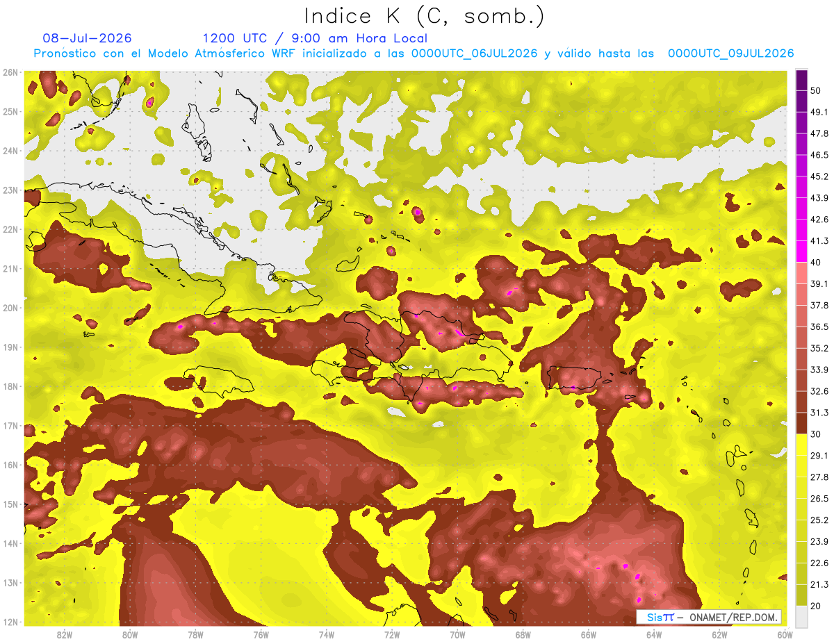Click the 66W longitude label
This screenshot has height=644, width=834.
589,635
